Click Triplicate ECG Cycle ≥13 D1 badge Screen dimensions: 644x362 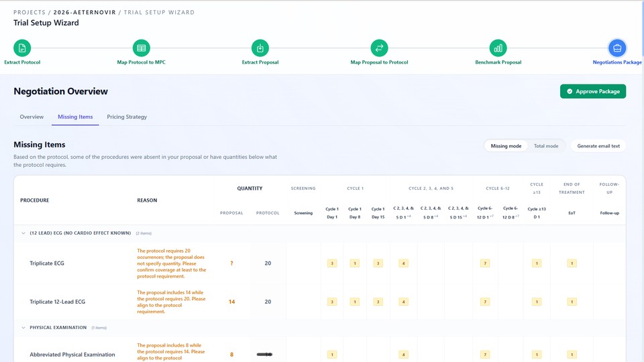tap(537, 263)
